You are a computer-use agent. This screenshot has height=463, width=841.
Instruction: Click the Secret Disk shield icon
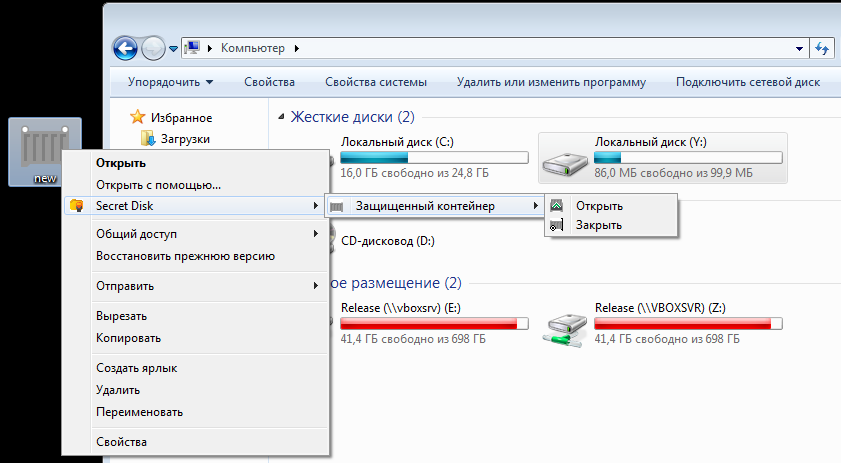tap(76, 206)
